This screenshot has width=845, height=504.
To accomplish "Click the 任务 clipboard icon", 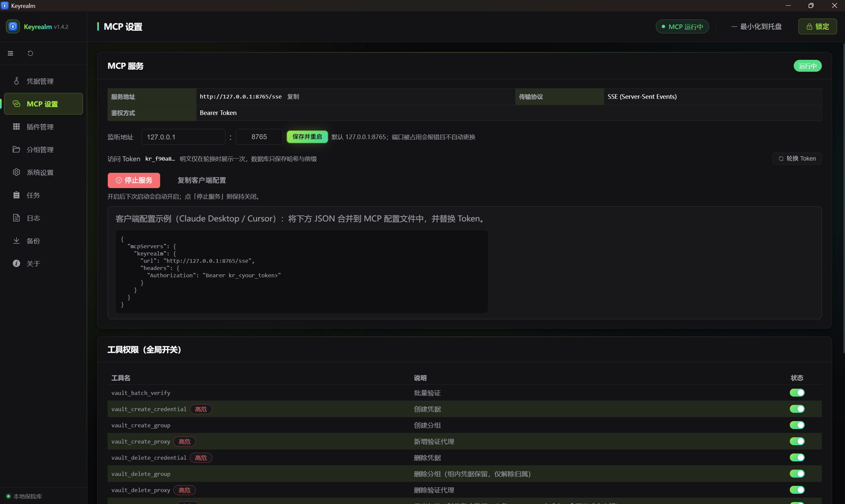I will (x=16, y=195).
